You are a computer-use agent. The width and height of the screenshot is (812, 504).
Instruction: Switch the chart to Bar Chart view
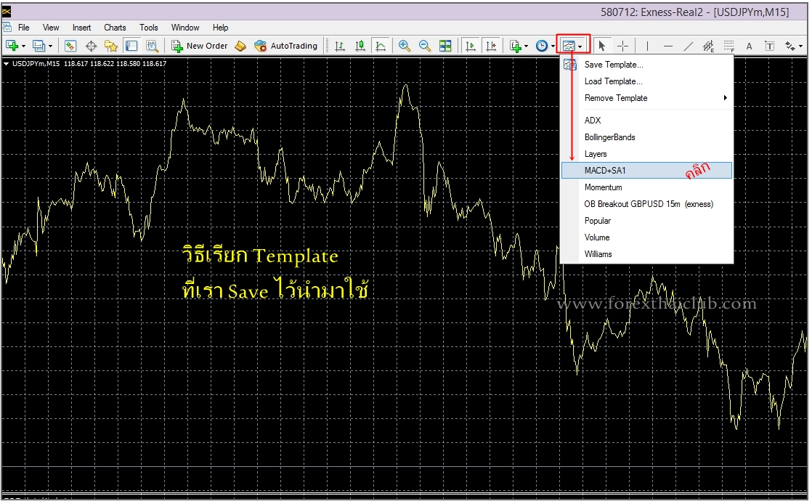(340, 46)
